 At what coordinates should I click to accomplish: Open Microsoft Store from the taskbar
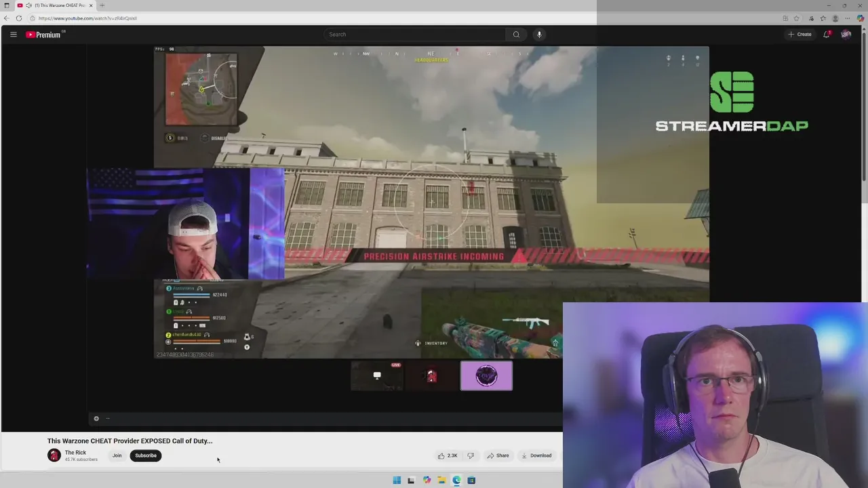pos(471,480)
